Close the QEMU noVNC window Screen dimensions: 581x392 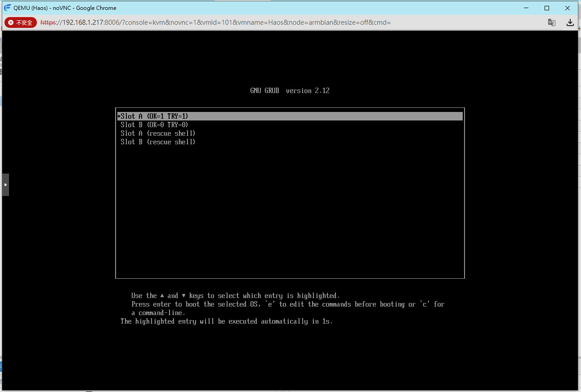coord(568,8)
